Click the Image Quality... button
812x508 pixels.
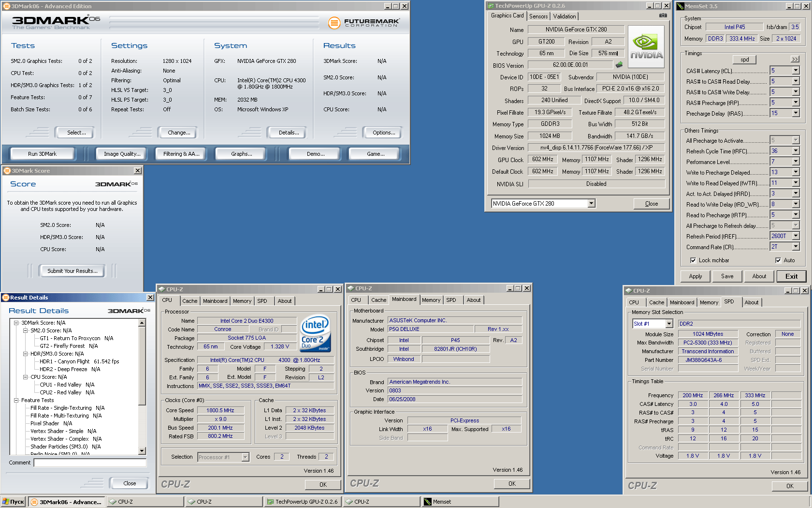tap(122, 154)
